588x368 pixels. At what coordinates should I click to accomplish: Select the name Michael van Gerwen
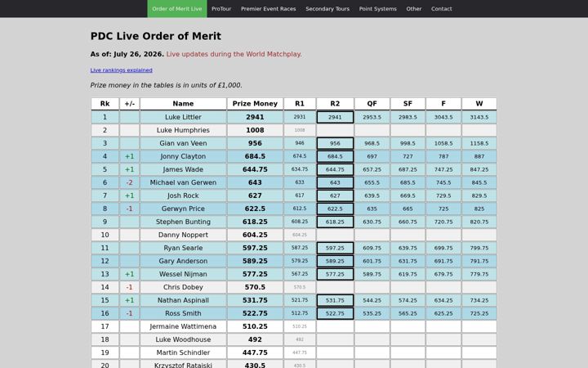pyautogui.click(x=183, y=182)
